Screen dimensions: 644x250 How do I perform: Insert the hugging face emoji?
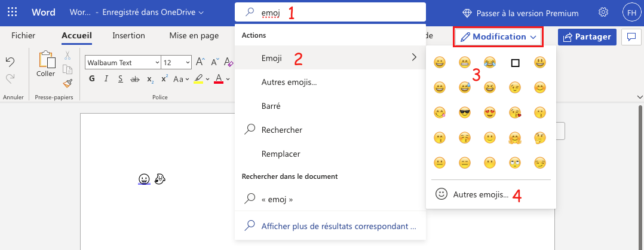coord(514,138)
